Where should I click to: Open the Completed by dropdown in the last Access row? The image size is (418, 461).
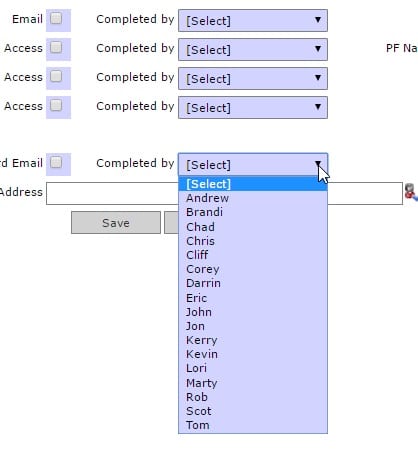pyautogui.click(x=253, y=107)
